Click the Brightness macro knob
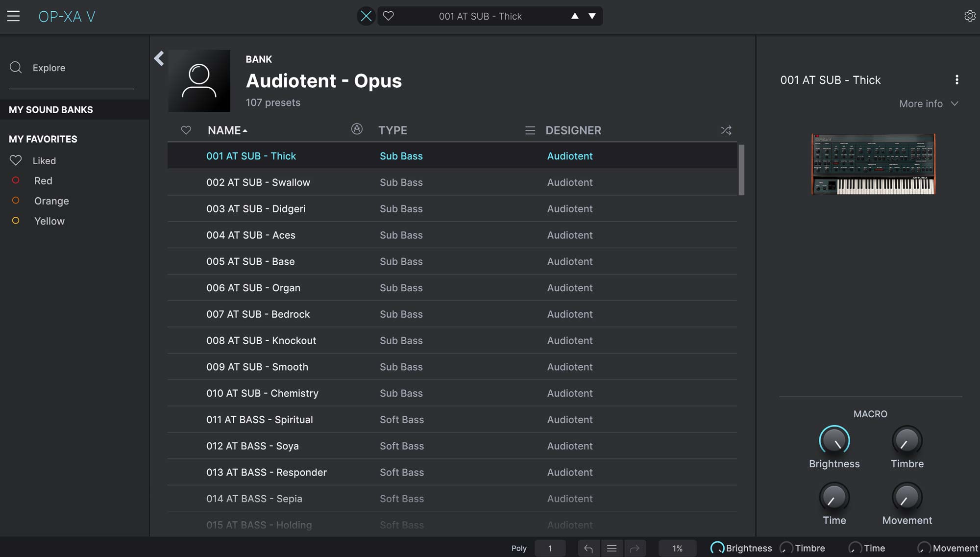This screenshot has height=557, width=980. pyautogui.click(x=834, y=440)
